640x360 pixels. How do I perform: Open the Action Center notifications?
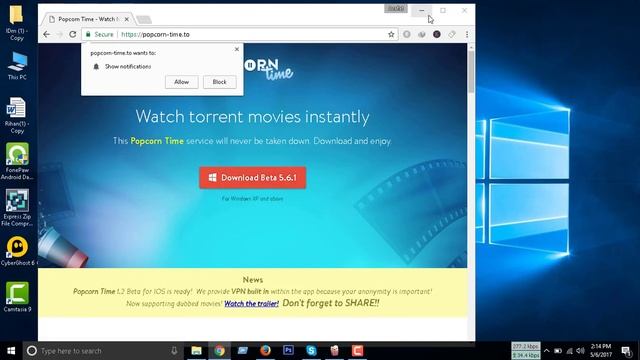click(x=627, y=351)
